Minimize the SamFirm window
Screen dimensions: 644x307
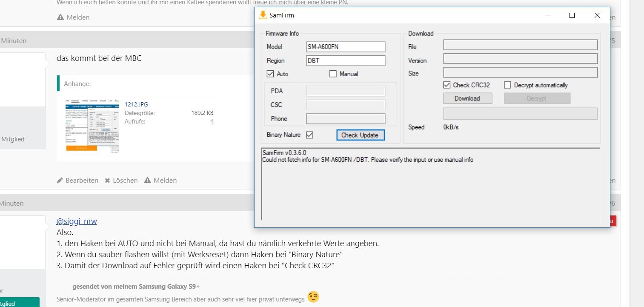pos(547,15)
